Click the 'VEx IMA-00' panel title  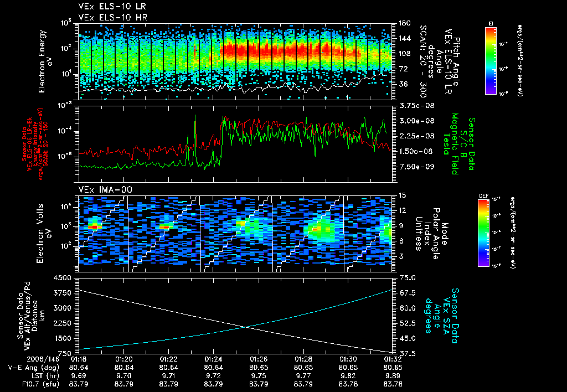105,189
